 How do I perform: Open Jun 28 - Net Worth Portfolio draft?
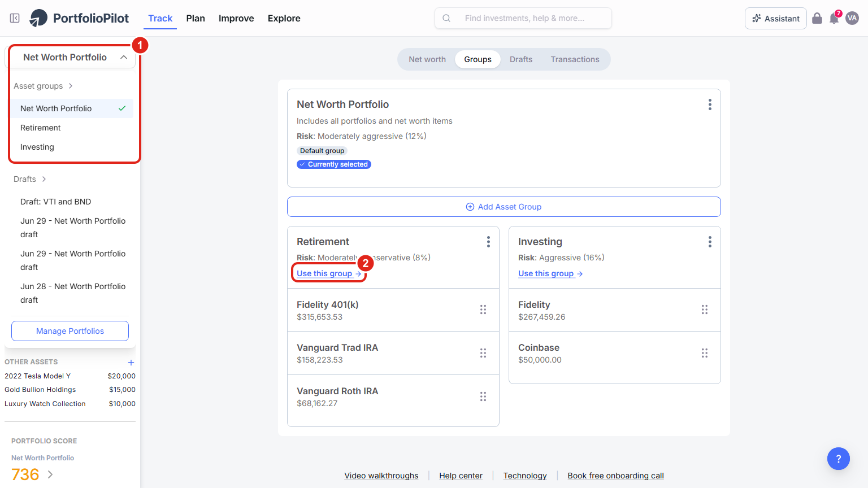72,293
